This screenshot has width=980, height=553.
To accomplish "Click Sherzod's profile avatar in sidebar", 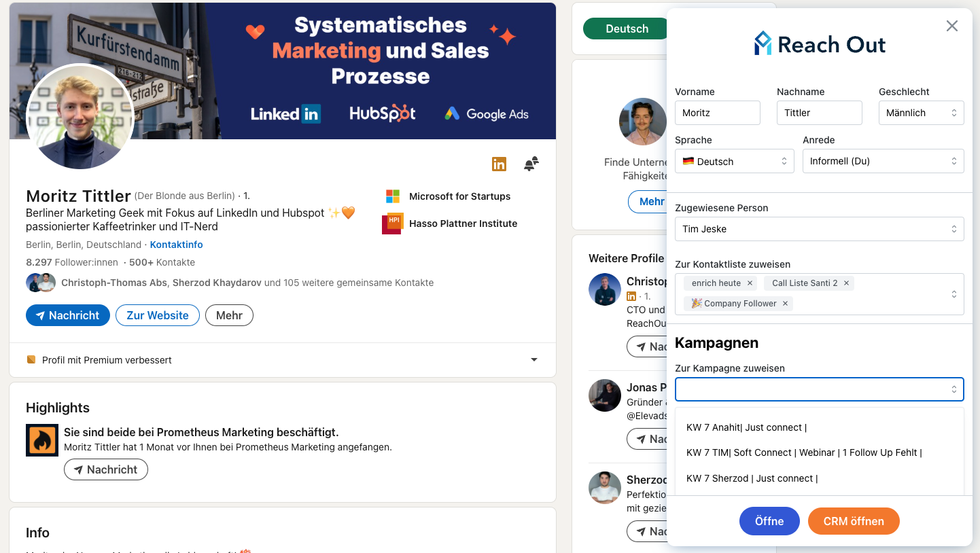I will pyautogui.click(x=605, y=488).
